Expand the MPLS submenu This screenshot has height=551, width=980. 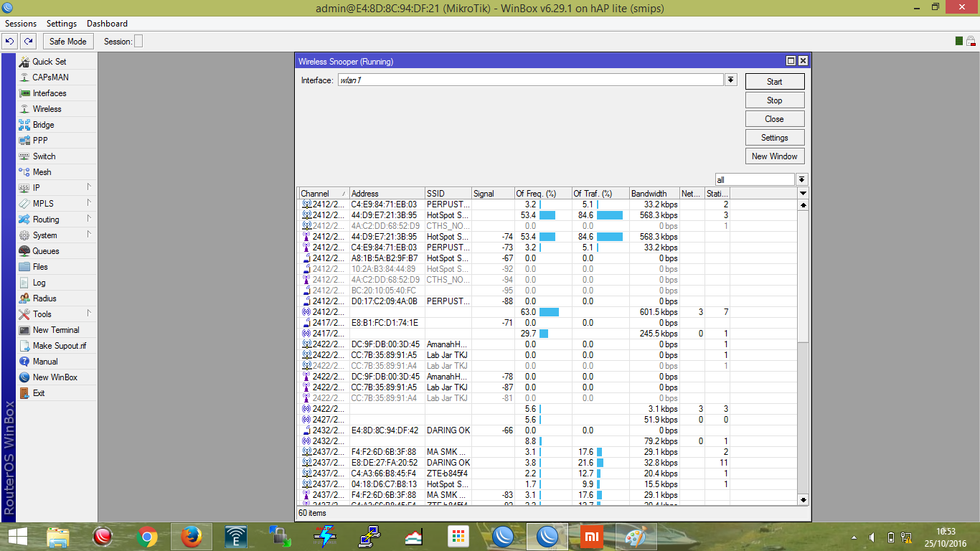[56, 204]
